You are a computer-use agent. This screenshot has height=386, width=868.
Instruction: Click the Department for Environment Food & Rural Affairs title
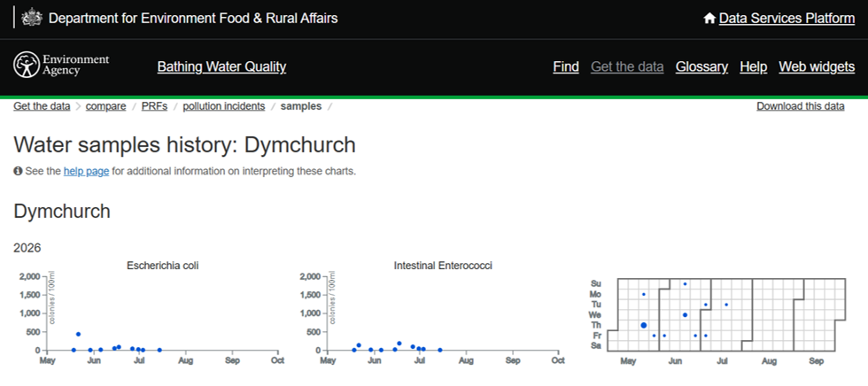pos(193,19)
